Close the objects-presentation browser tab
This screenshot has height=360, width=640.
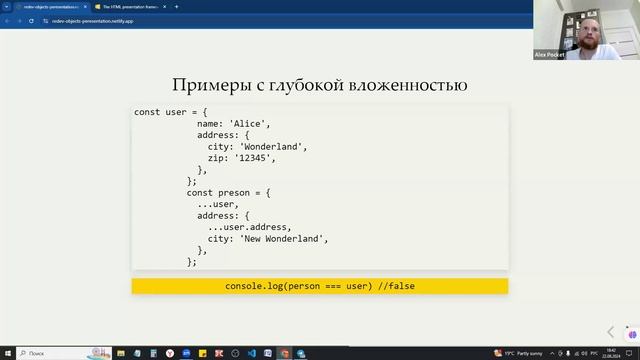(85, 7)
